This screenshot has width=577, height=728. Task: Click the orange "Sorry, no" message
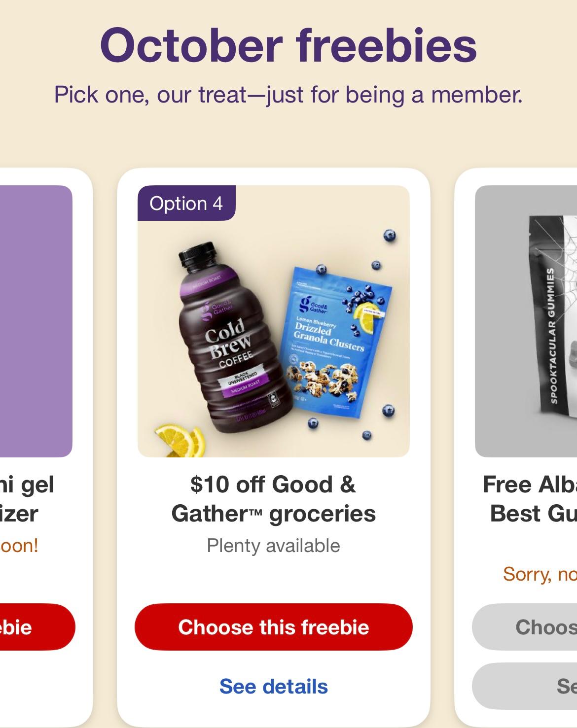pos(540,574)
